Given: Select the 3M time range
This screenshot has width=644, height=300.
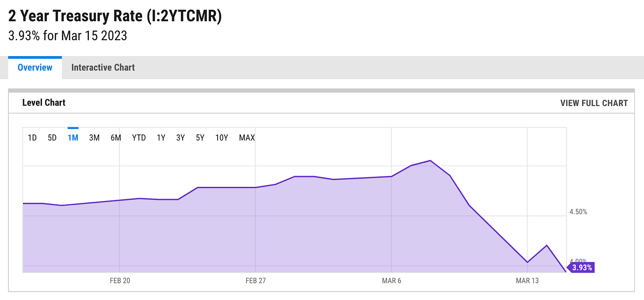Looking at the screenshot, I should click(94, 137).
